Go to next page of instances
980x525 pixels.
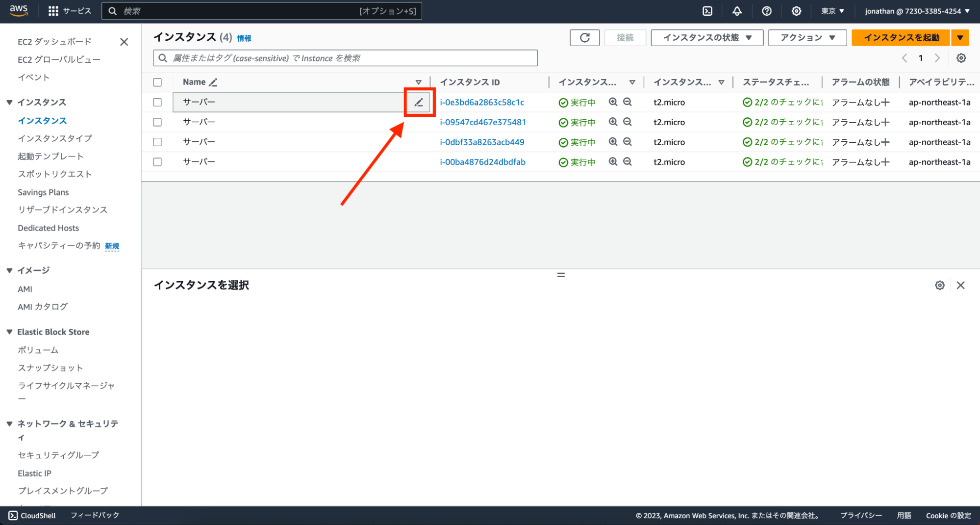tap(937, 58)
